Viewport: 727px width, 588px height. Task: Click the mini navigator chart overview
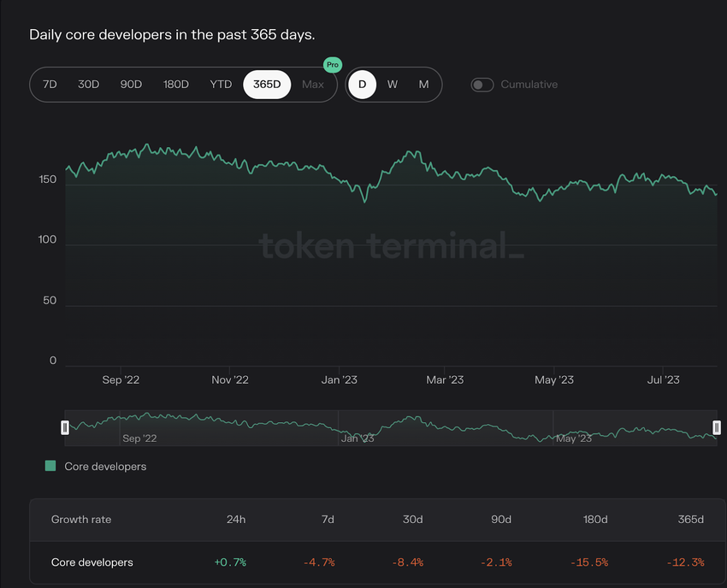[x=391, y=427]
